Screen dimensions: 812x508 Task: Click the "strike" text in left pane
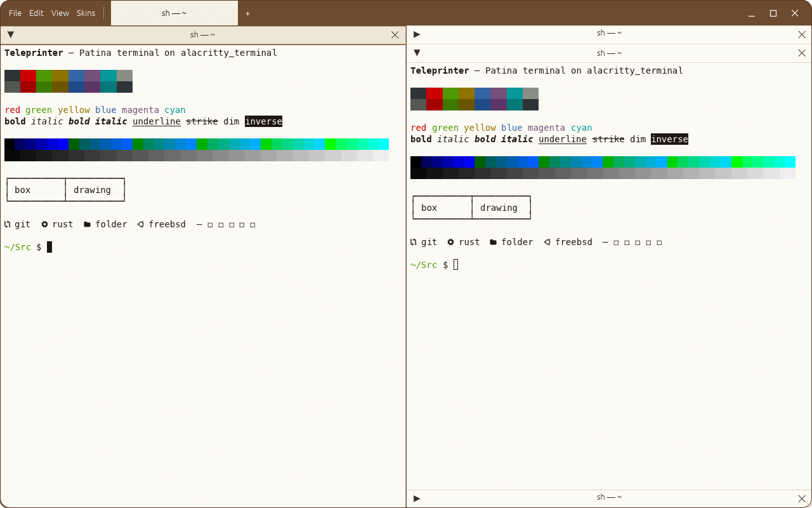click(202, 121)
